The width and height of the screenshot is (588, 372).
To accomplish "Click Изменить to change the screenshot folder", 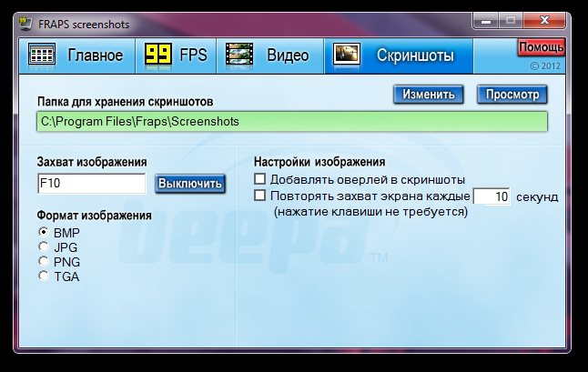I will (x=428, y=95).
